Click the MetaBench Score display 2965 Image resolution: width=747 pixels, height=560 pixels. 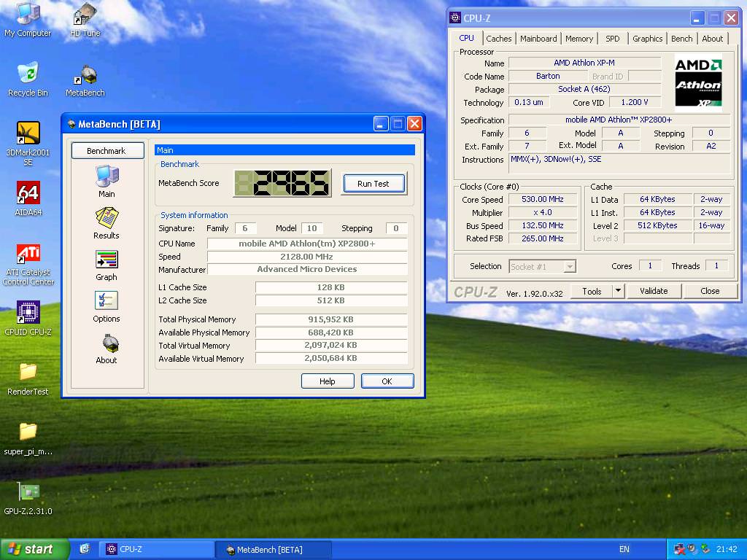282,183
